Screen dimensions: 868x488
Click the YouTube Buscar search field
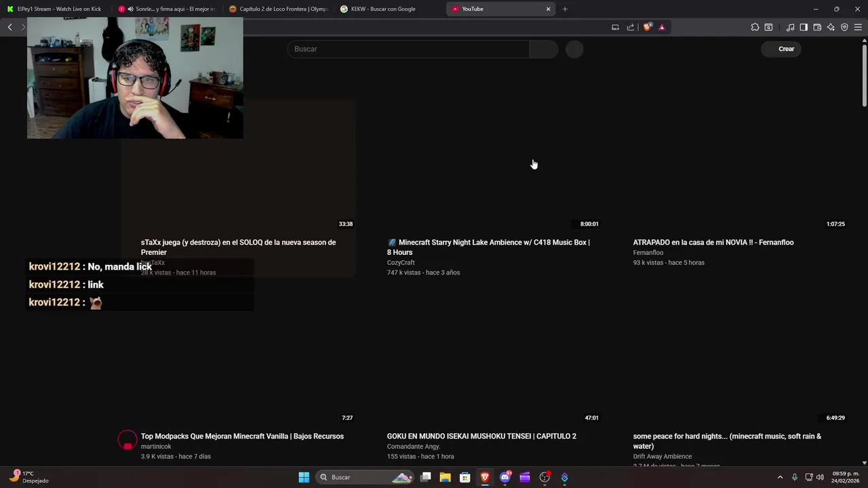click(408, 49)
